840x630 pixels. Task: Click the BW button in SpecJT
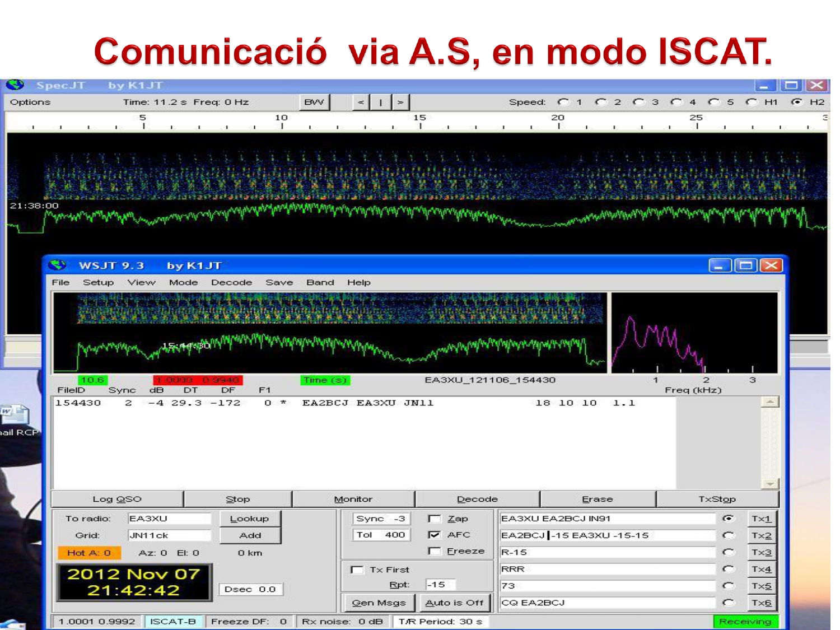[314, 102]
